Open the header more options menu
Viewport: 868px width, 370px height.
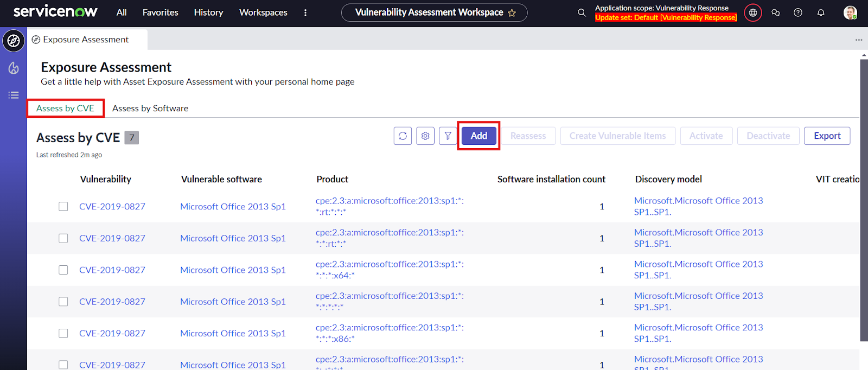coord(305,12)
